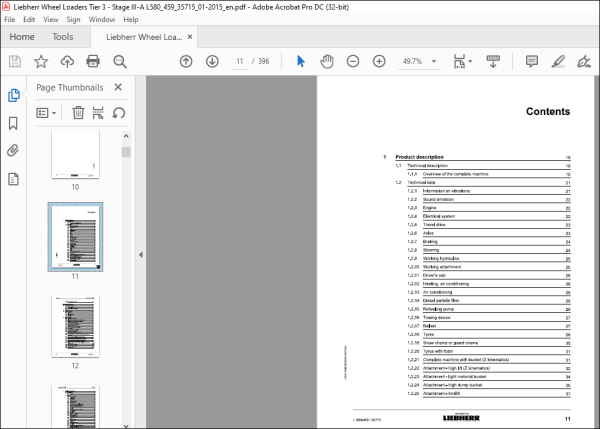Image resolution: width=600 pixels, height=429 pixels.
Task: Open the Sign document pen icon
Action: (584, 61)
